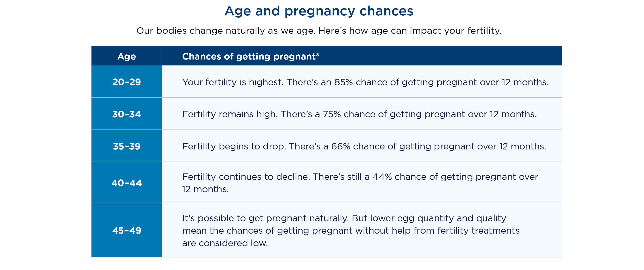This screenshot has width=644, height=270.
Task: Click the 'Fertility continues to decline' 44% text
Action: click(x=360, y=183)
